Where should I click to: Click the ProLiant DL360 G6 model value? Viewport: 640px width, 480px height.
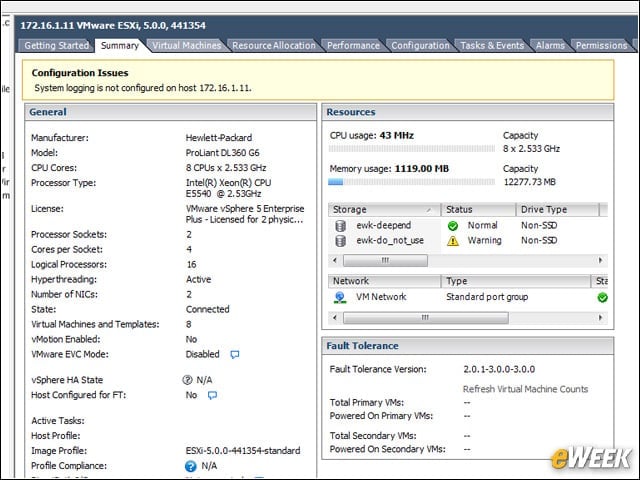point(222,153)
